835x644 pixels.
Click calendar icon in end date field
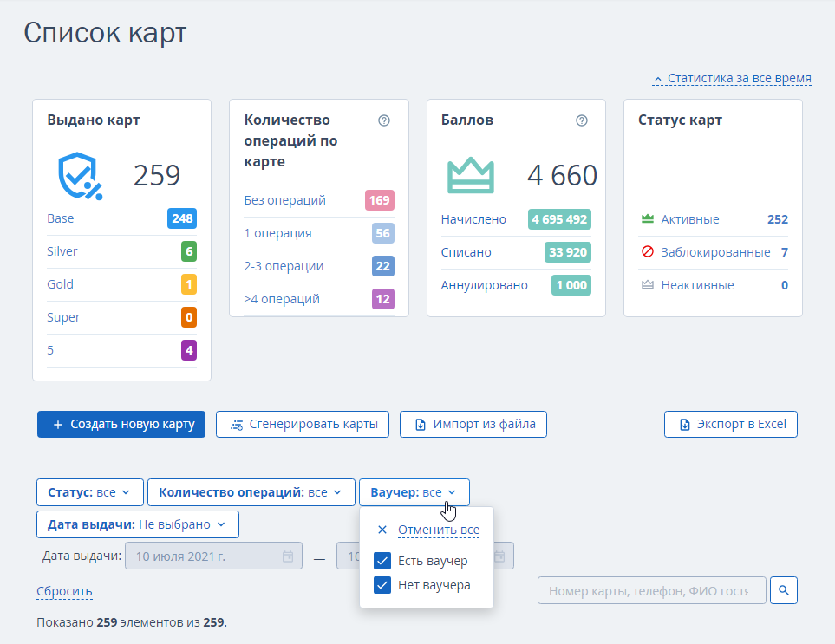click(x=499, y=556)
